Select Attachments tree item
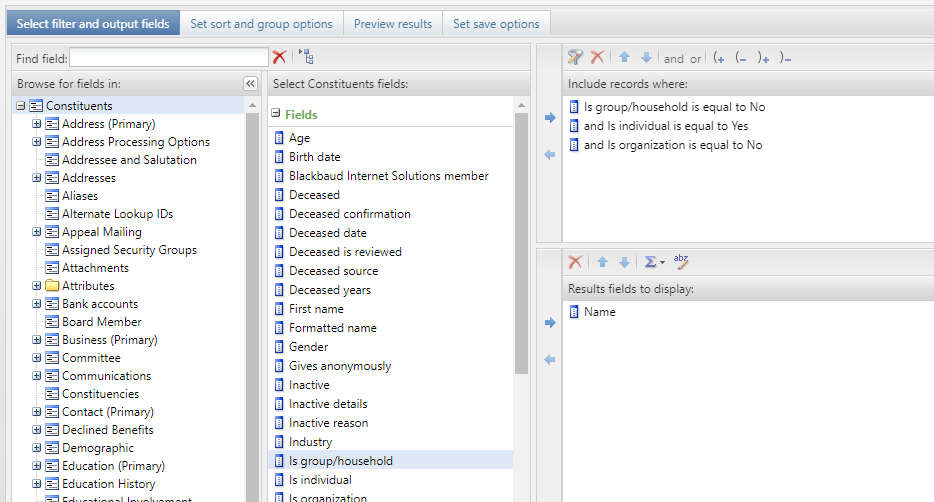The height and width of the screenshot is (502, 934). point(95,267)
